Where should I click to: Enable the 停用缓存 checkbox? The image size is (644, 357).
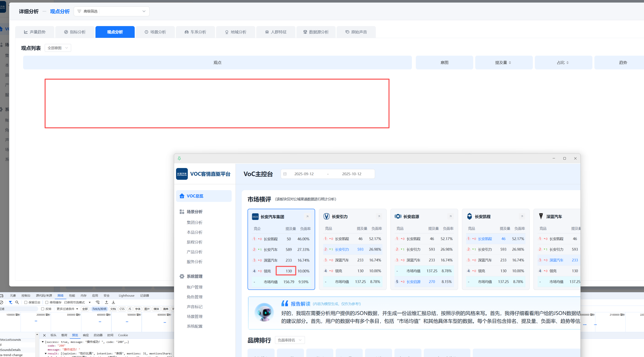pyautogui.click(x=47, y=302)
